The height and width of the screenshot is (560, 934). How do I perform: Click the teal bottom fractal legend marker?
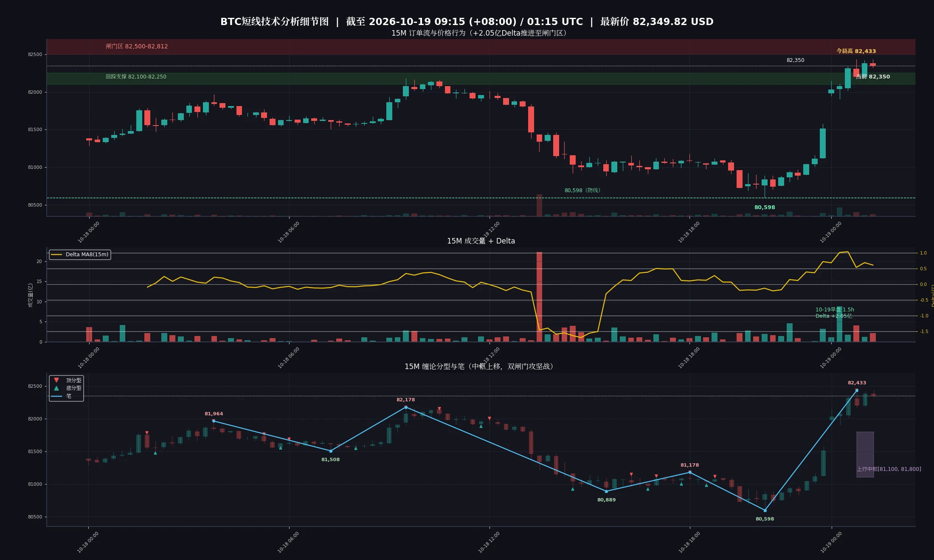[56, 388]
